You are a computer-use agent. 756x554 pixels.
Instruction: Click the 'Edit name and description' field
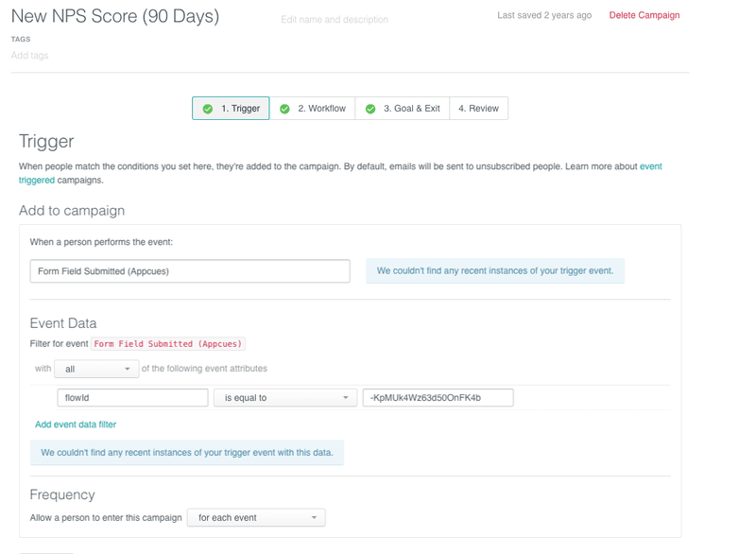pos(335,20)
